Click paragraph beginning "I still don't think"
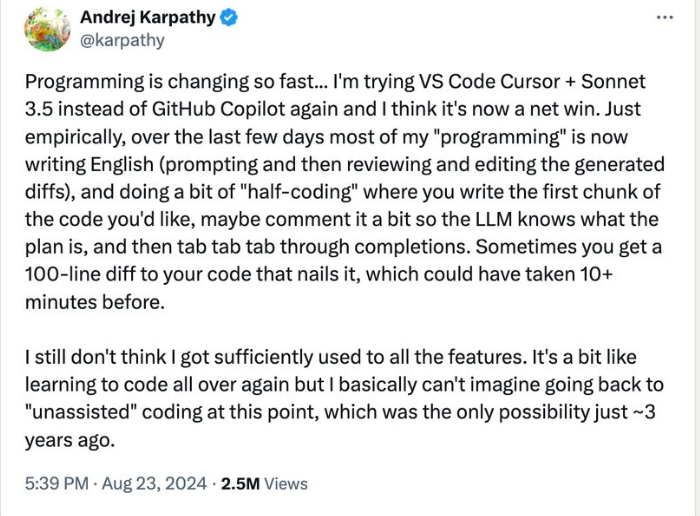Image resolution: width=700 pixels, height=516 pixels. [344, 399]
